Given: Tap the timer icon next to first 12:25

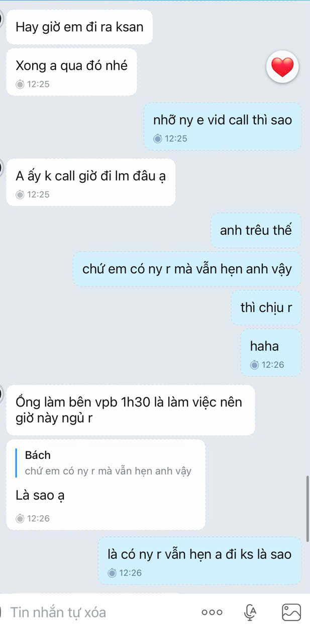Looking at the screenshot, I should pos(20,84).
